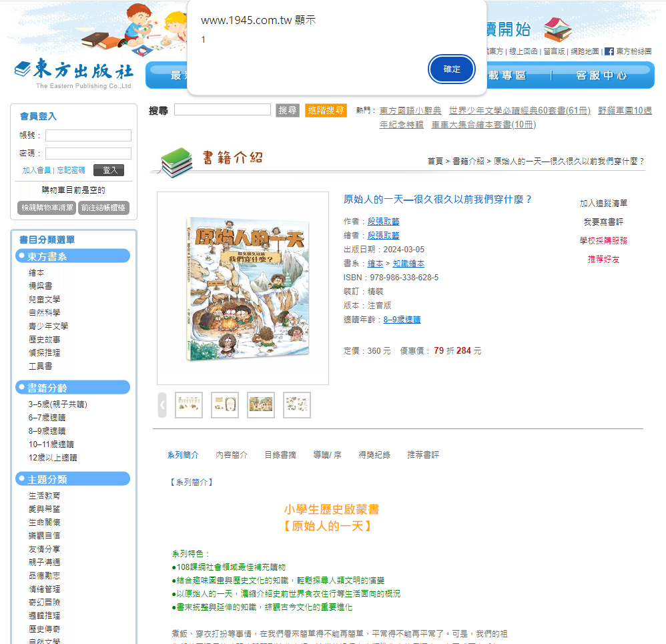Click 學校採購服務
Image resolution: width=666 pixels, height=644 pixels.
pos(603,240)
